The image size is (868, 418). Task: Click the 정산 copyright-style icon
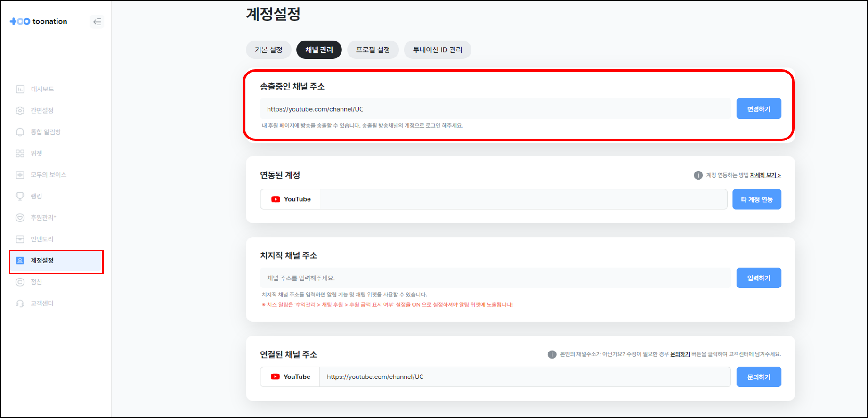[20, 282]
